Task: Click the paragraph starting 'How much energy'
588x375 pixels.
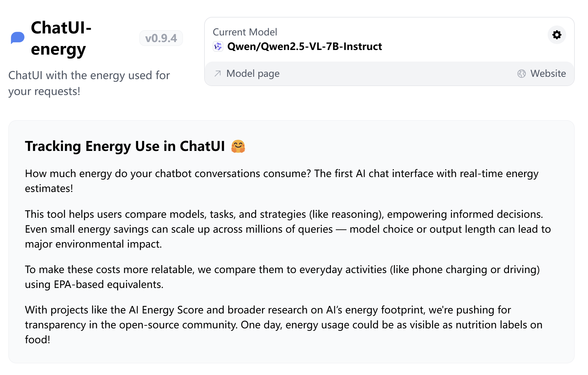Action: click(x=281, y=181)
